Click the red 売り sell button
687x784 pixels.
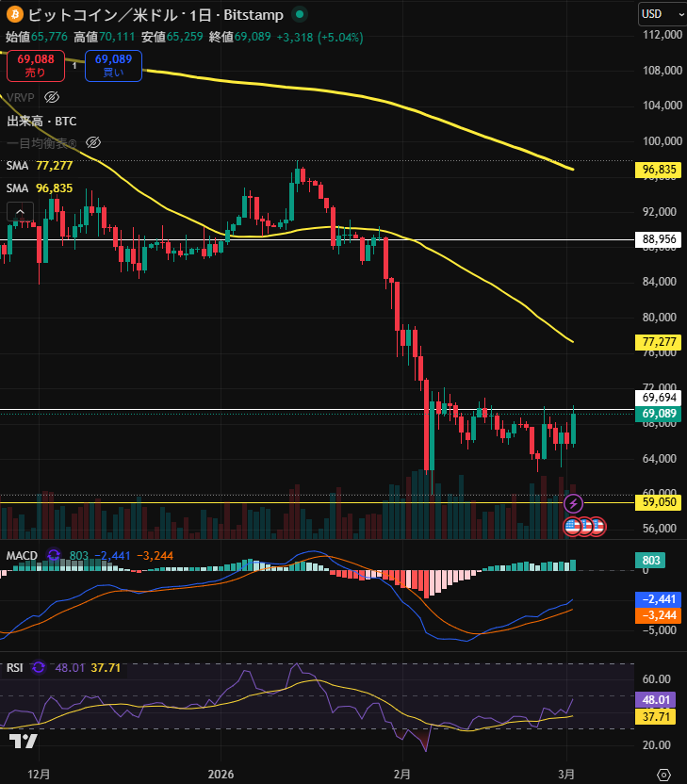pyautogui.click(x=35, y=65)
